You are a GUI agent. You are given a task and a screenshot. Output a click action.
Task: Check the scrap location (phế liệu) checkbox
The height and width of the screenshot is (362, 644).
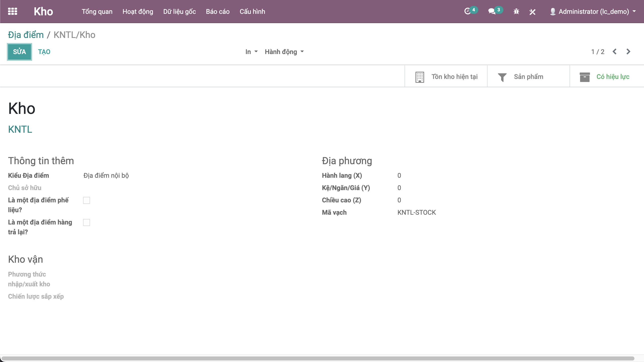click(x=87, y=200)
